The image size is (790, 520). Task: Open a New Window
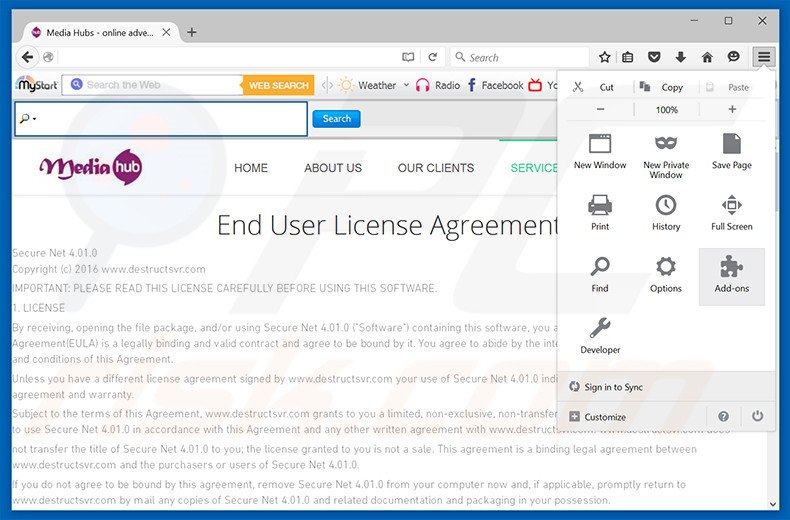(x=600, y=152)
